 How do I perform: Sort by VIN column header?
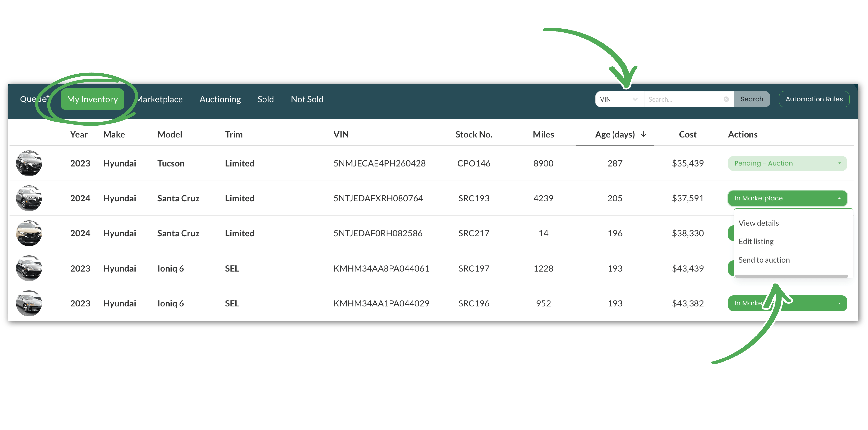click(x=341, y=135)
